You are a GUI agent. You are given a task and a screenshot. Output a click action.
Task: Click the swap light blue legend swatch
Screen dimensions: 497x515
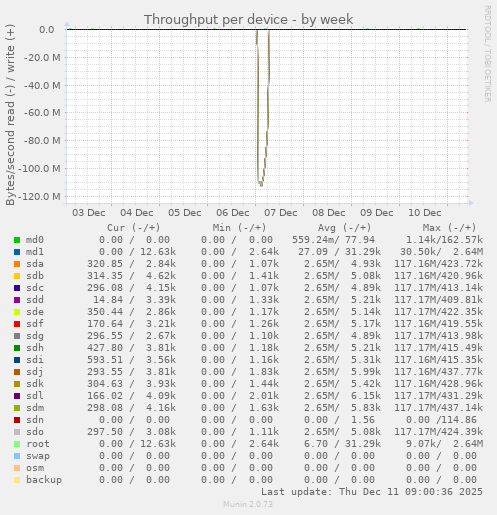point(17,456)
